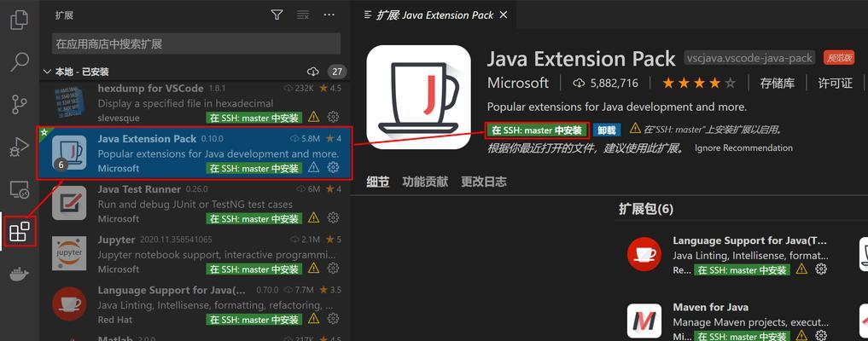Screen dimensions: 868x341
Task: Install Language Support for Java from list
Action: pyautogui.click(x=254, y=320)
